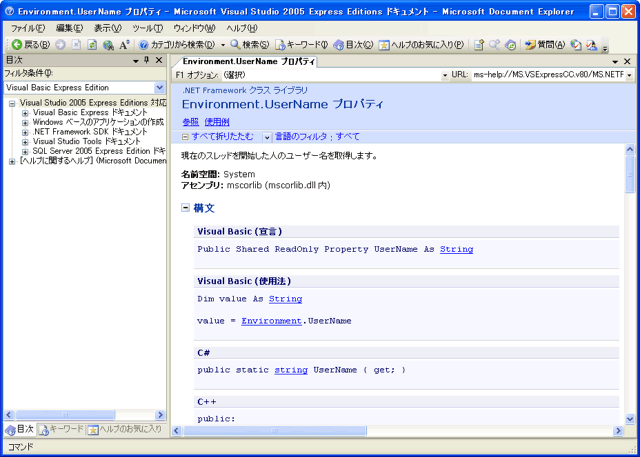The width and height of the screenshot is (640, 457).
Task: Select Visual Studio Tools ドキュメント tree item
Action: 86,141
